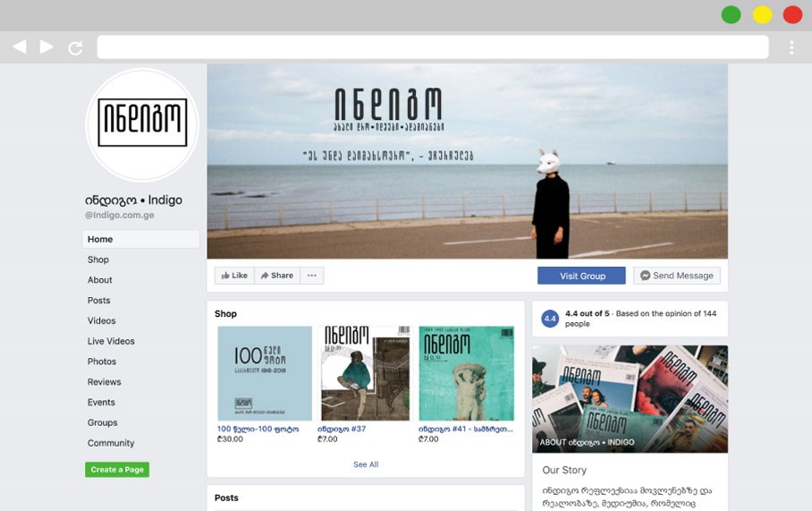The image size is (812, 511).
Task: Go to the About sidebar item
Action: (x=100, y=280)
